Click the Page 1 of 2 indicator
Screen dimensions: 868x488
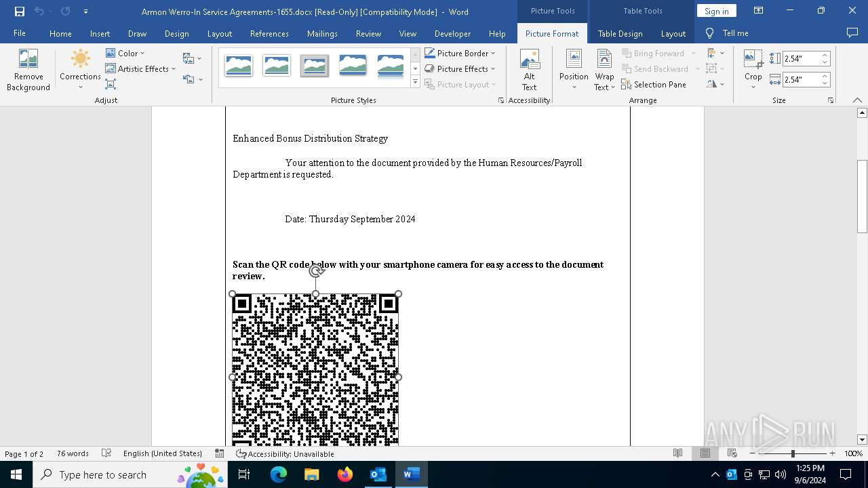(x=24, y=453)
